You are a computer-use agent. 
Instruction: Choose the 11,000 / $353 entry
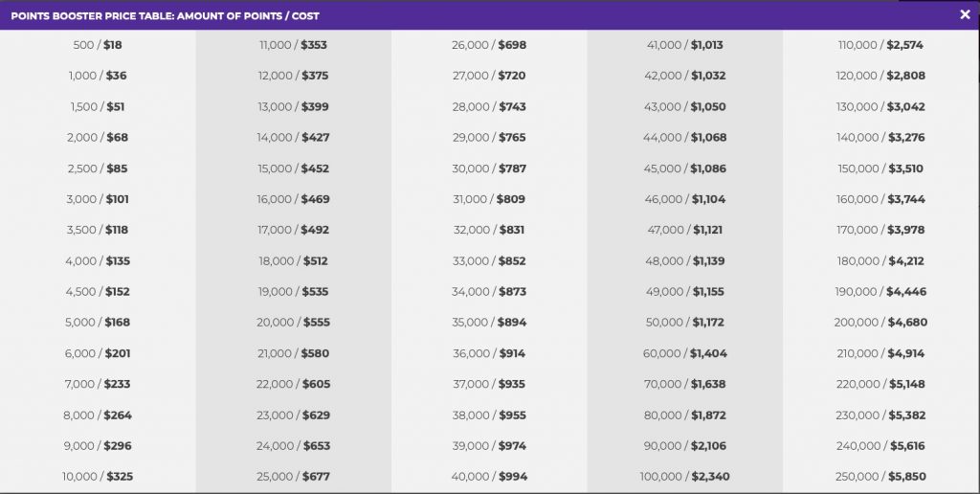tap(293, 45)
